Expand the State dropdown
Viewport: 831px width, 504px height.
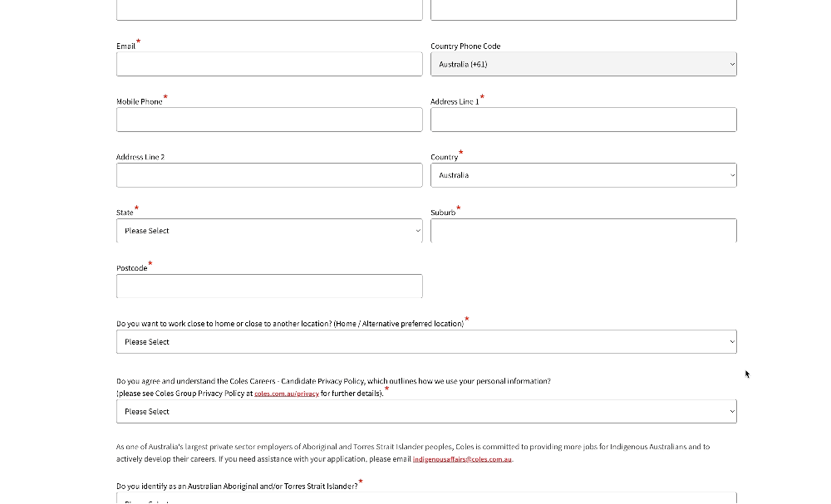pyautogui.click(x=269, y=231)
